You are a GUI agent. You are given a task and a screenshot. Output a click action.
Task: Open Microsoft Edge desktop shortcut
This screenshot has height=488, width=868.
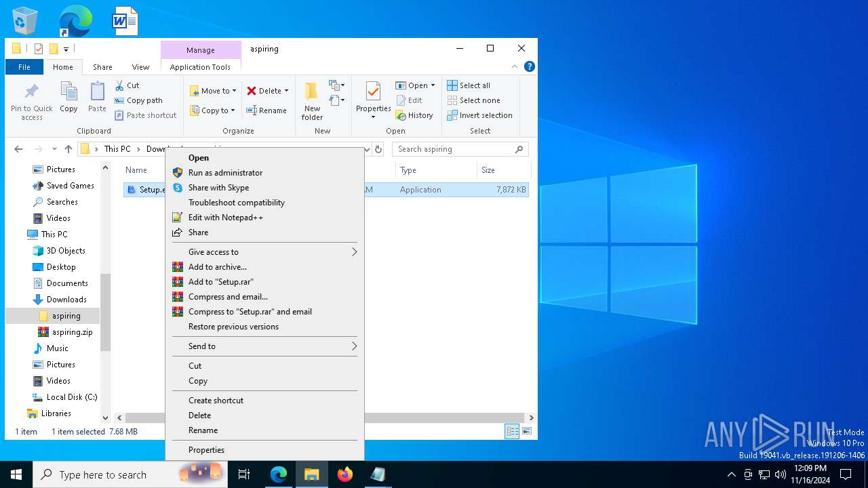75,21
